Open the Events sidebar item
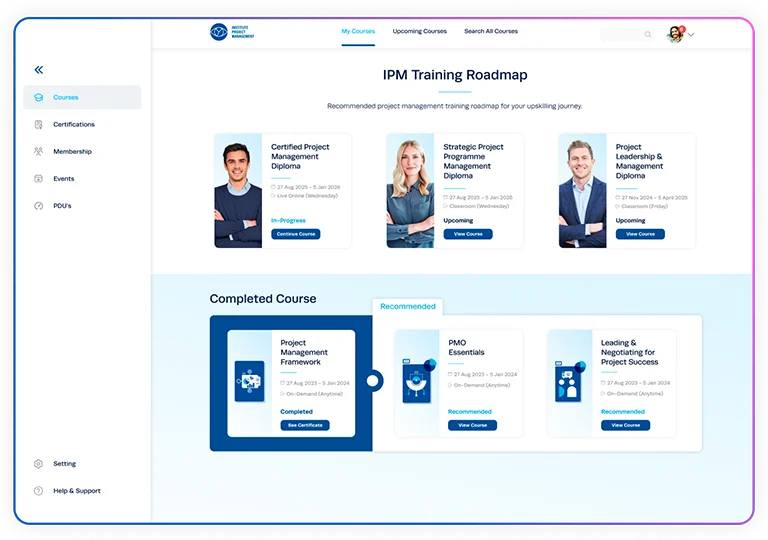 (x=82, y=178)
